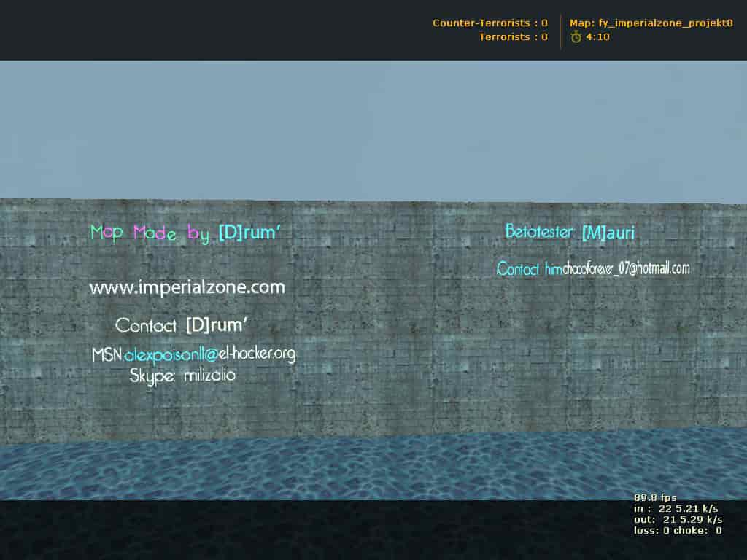Screen dimensions: 747x560
Task: Click the network 'out' rate line
Action: click(x=678, y=519)
